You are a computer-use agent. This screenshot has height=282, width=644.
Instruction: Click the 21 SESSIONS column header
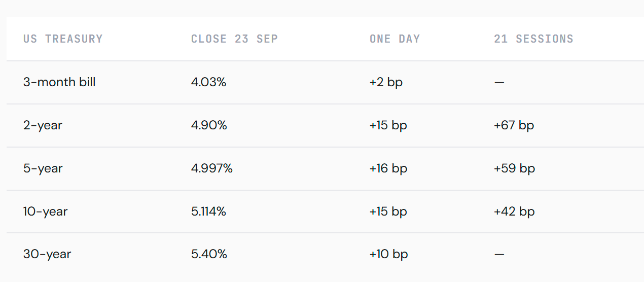(x=533, y=39)
